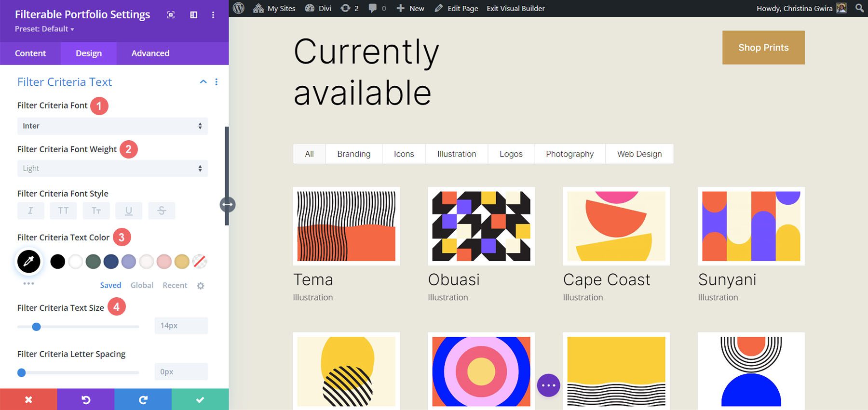The width and height of the screenshot is (868, 410).
Task: Toggle the split column layout icon
Action: pos(194,15)
